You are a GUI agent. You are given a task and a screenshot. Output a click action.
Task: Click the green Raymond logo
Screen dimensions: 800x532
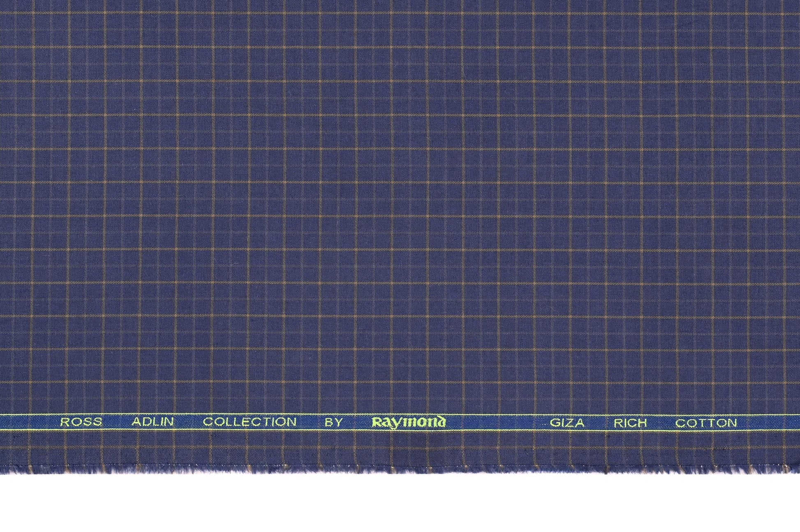pyautogui.click(x=409, y=422)
